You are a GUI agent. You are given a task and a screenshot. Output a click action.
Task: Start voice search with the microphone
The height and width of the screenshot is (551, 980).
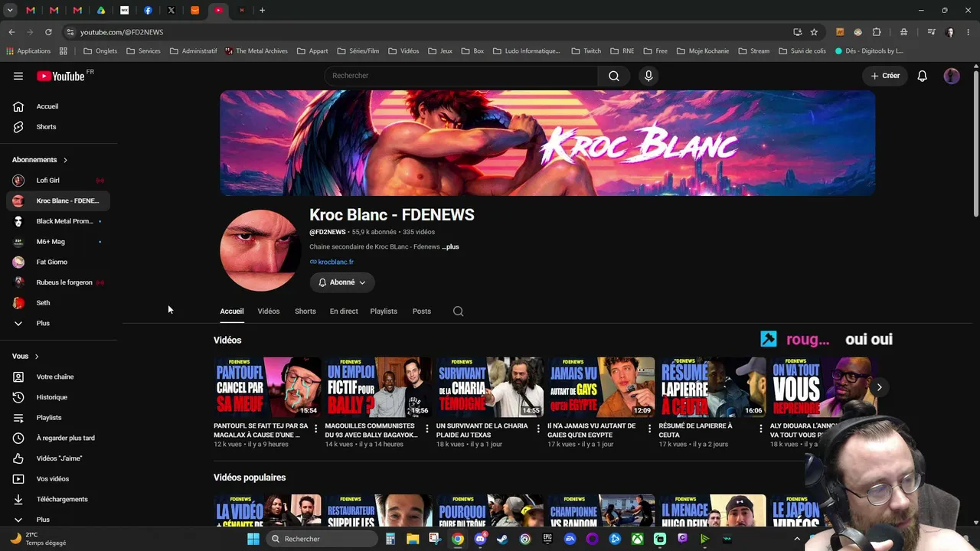[648, 76]
